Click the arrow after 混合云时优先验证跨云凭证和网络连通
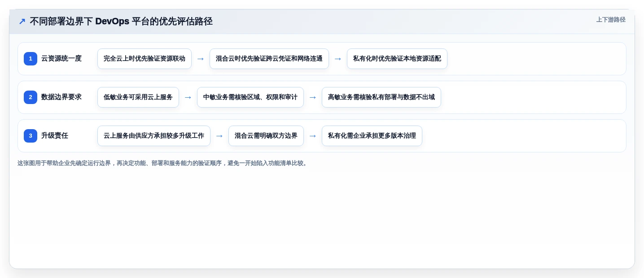The image size is (644, 278). [x=338, y=59]
